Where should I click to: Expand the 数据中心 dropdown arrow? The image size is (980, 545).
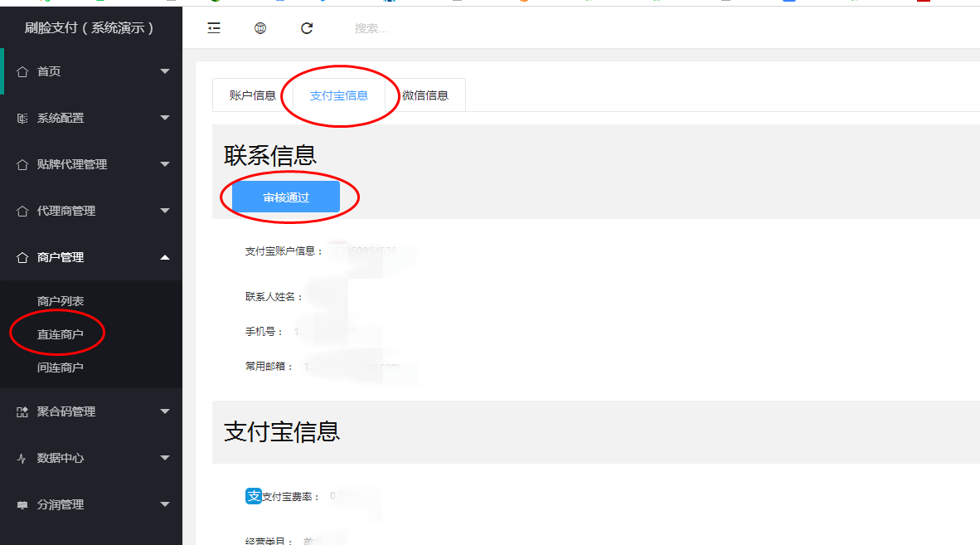pos(165,458)
